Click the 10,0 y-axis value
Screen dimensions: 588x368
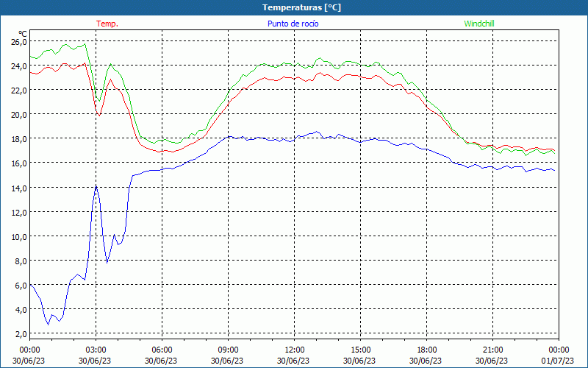(19, 237)
